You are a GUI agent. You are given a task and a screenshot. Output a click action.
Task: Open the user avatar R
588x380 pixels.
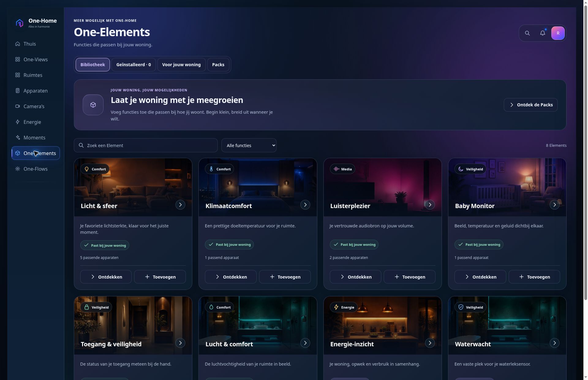click(558, 33)
